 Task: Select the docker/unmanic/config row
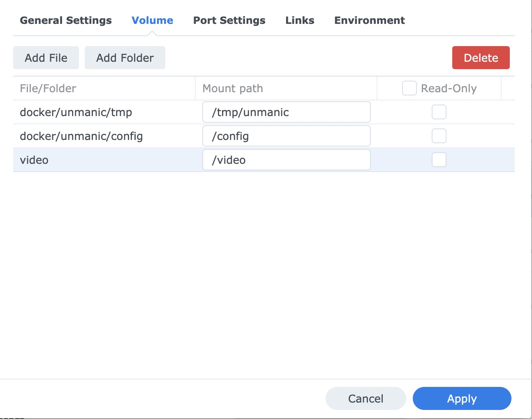click(81, 136)
